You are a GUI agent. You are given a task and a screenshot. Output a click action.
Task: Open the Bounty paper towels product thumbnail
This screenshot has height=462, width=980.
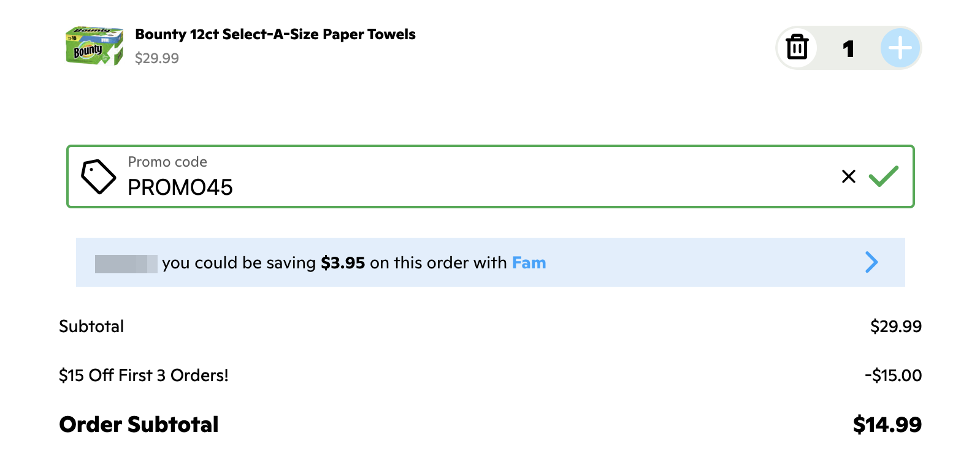coord(94,46)
